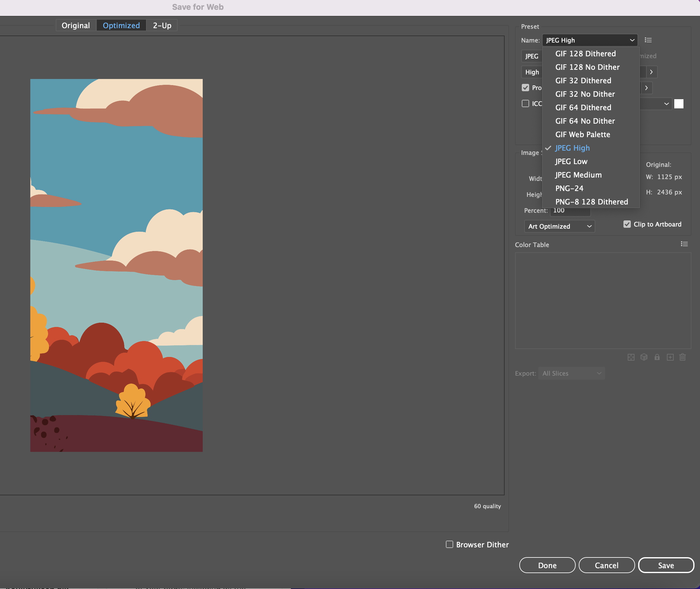
Task: Enable Browser Dither checkbox
Action: [x=450, y=545]
